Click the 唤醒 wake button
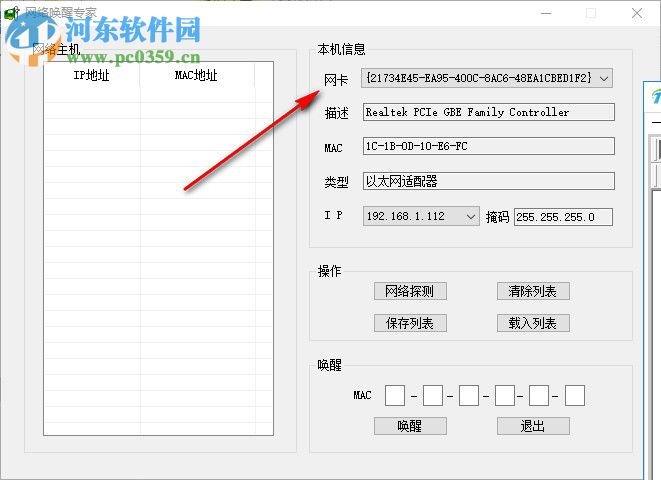661x480 pixels. 410,426
